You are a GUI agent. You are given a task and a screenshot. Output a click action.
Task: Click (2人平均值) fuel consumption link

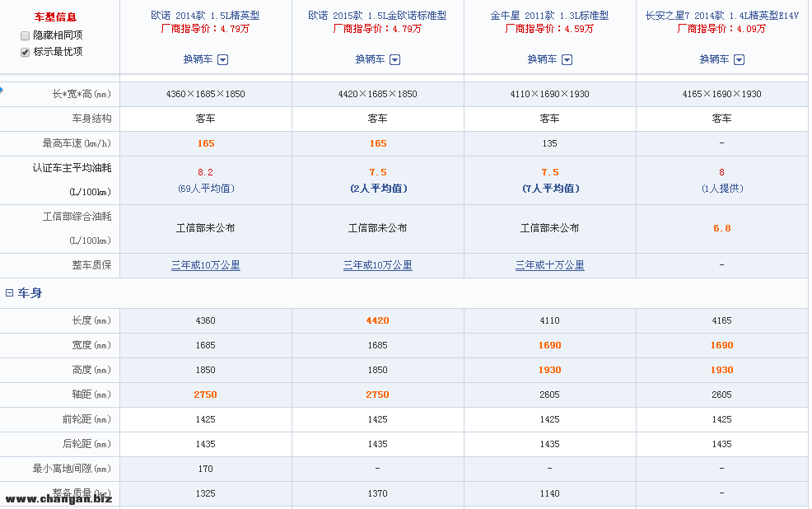click(x=378, y=189)
